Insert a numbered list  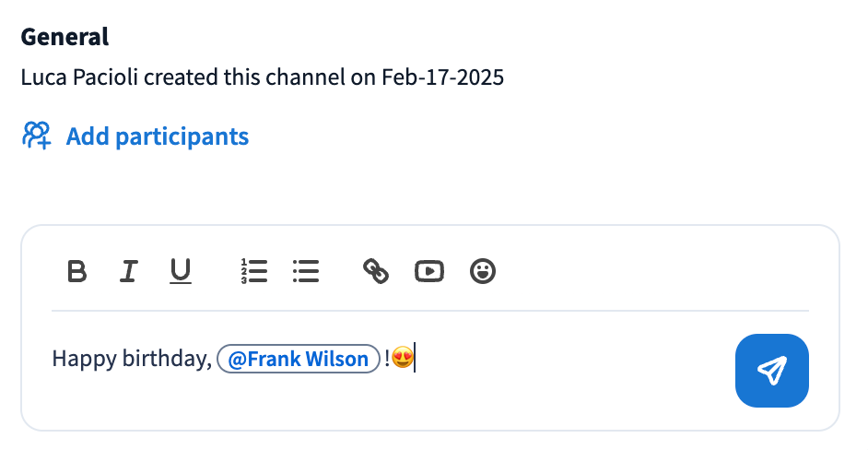coord(253,271)
